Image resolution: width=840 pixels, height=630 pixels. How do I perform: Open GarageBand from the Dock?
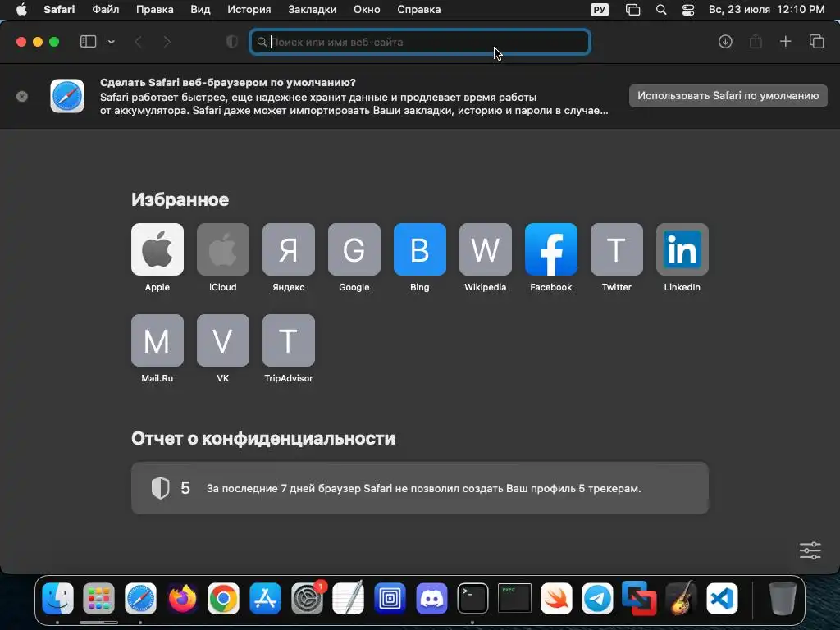click(681, 598)
